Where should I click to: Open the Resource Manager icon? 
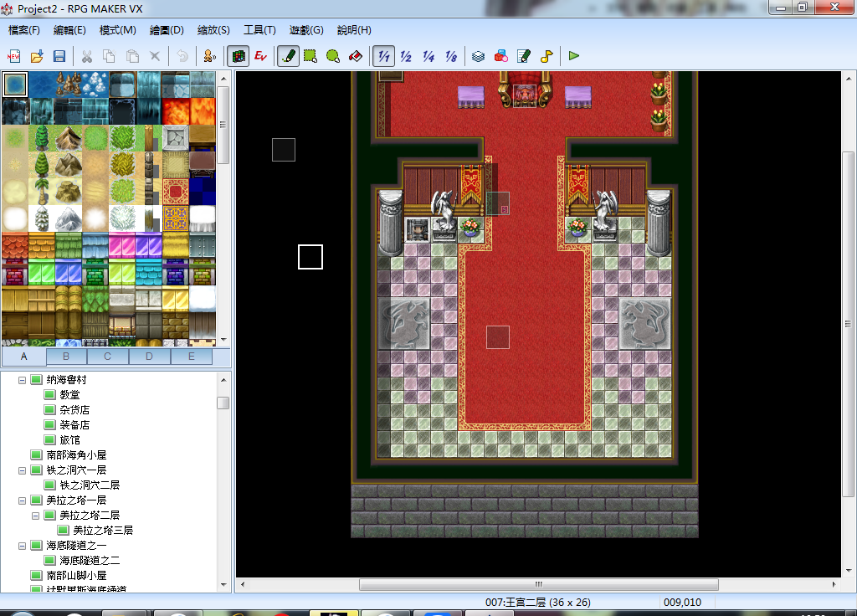coord(501,56)
